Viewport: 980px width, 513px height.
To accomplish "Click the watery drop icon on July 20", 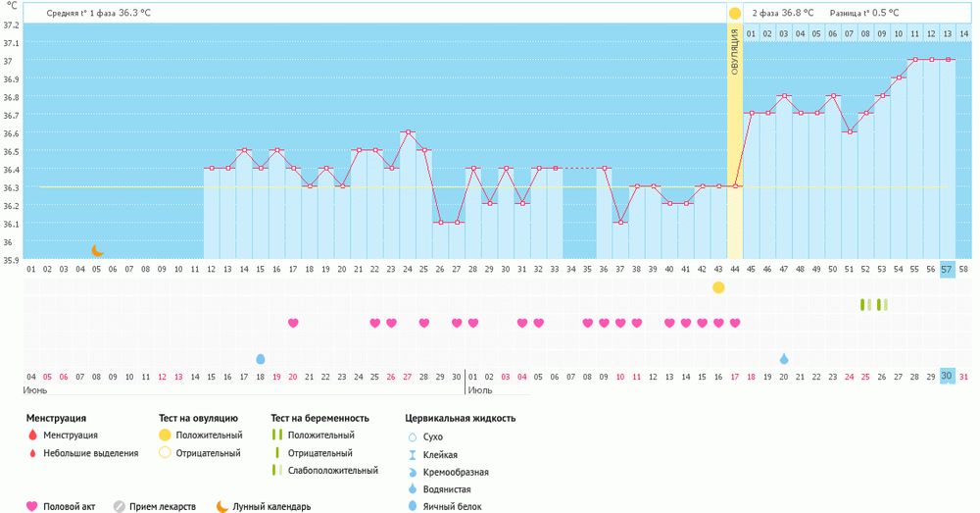I will 784,359.
